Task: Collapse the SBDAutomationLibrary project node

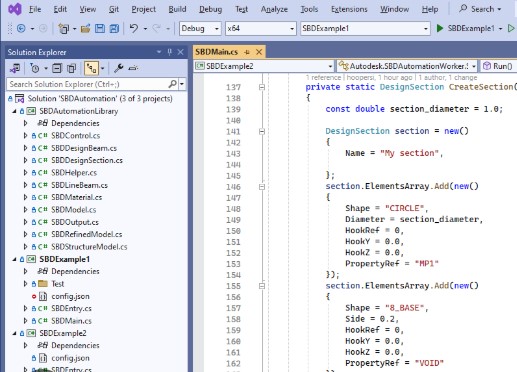Action: tap(14, 111)
